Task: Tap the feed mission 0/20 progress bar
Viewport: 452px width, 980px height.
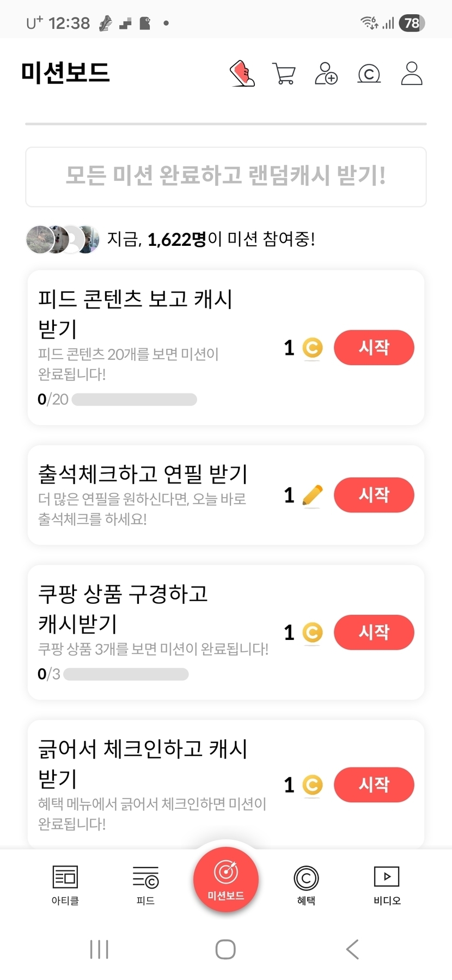Action: coord(134,400)
